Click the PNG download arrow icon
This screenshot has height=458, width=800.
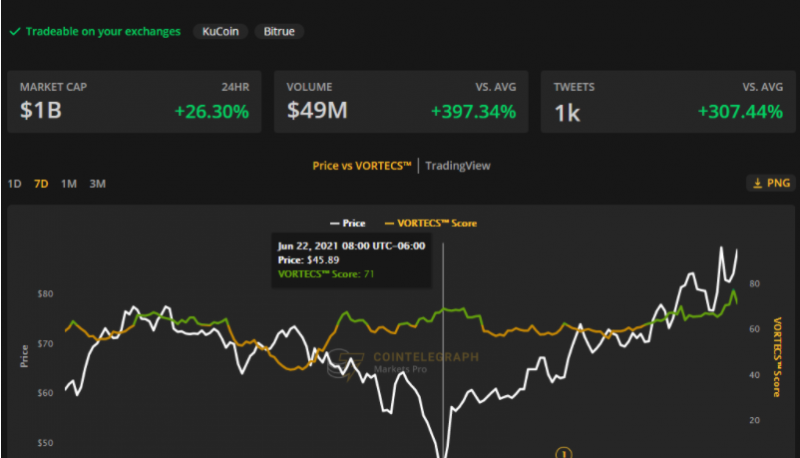[x=757, y=183]
